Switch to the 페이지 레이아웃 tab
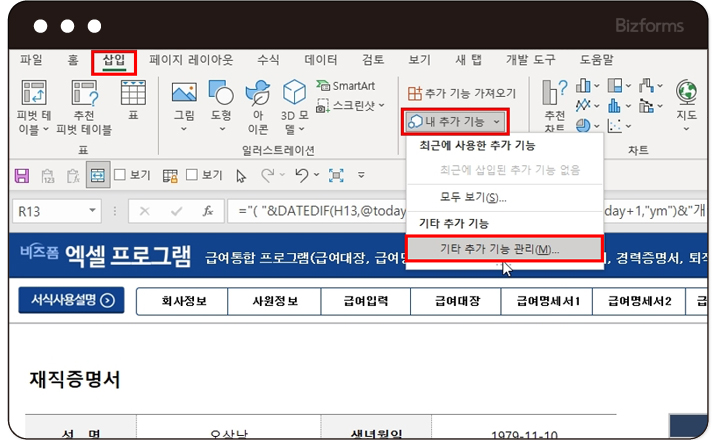 191,60
